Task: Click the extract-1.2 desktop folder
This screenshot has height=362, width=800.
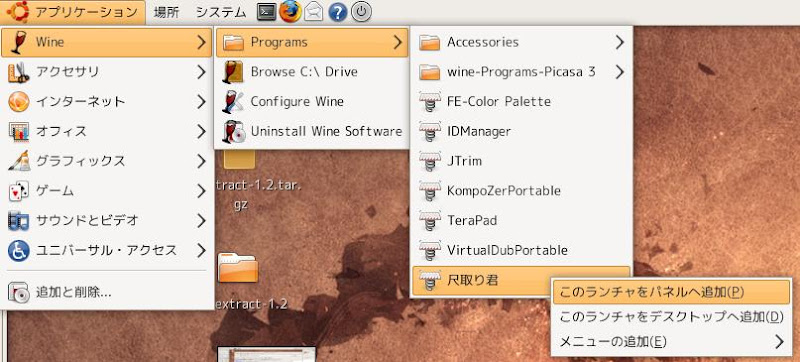Action: [x=238, y=268]
